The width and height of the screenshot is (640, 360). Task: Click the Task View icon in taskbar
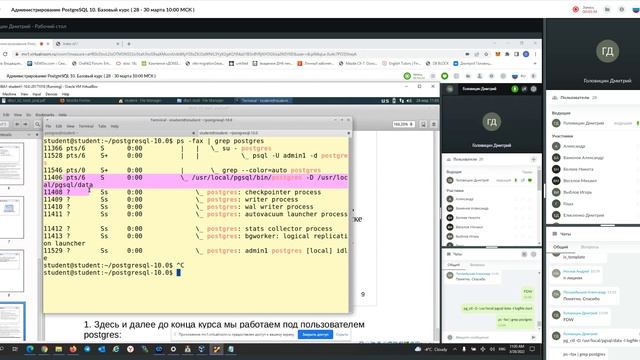coord(15,349)
